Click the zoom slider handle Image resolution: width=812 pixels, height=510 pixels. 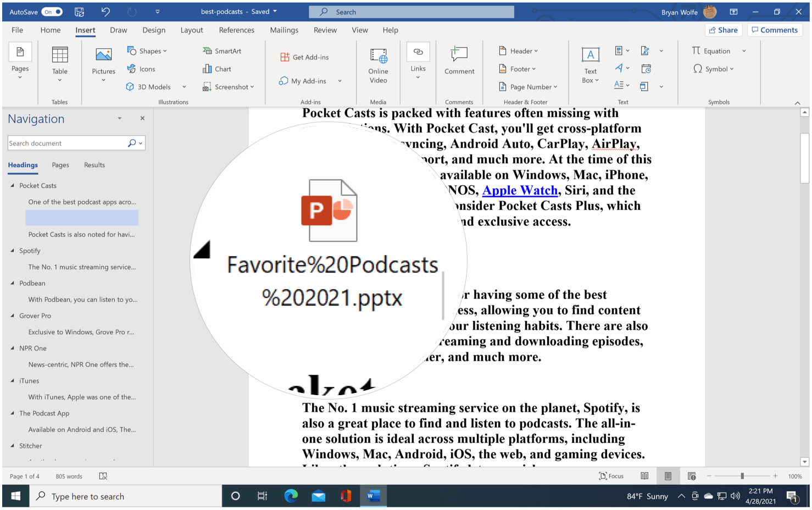pyautogui.click(x=742, y=476)
